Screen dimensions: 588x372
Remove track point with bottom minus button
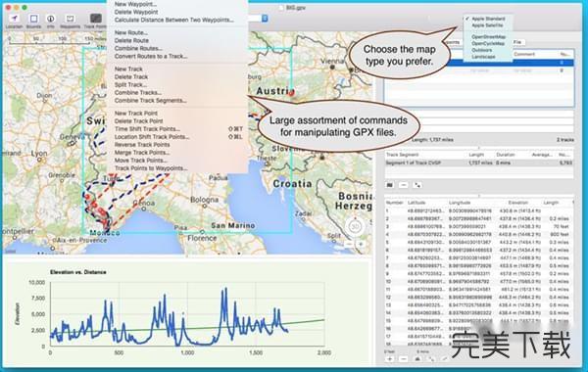(404, 359)
